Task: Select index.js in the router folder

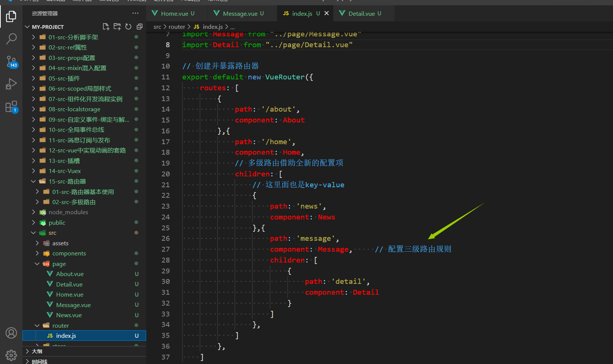Action: [84, 336]
